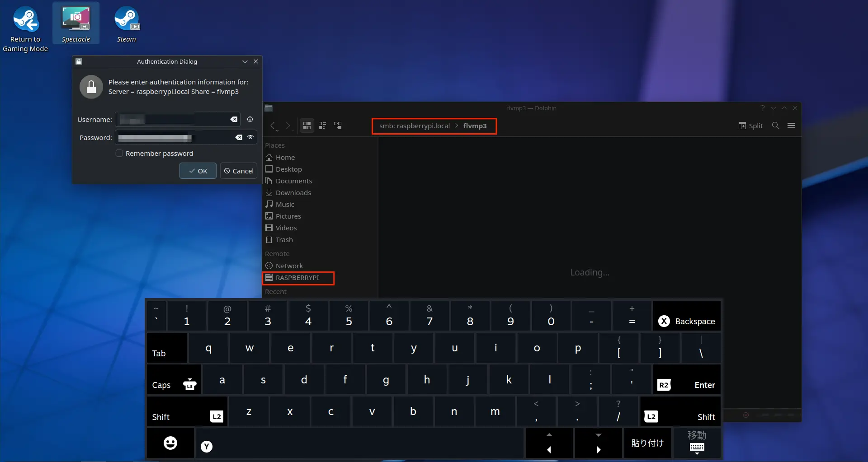Tap the 貼り付け paste key

648,443
